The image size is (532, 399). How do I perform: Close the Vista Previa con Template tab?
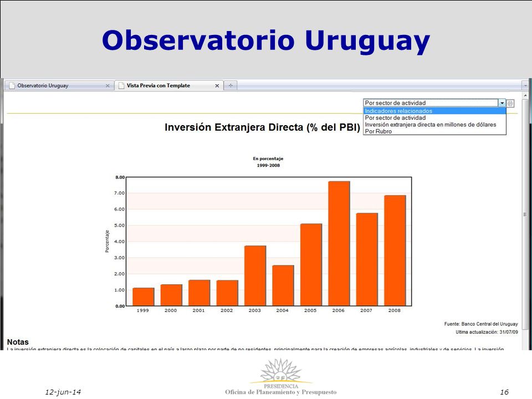tap(217, 86)
